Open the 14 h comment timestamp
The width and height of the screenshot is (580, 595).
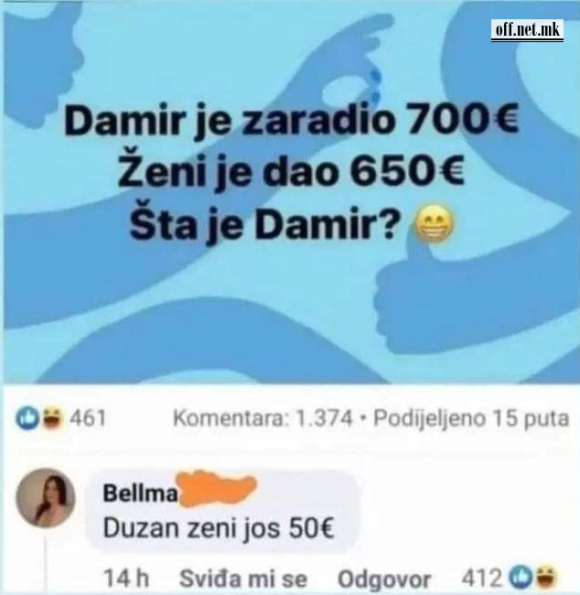tap(126, 578)
